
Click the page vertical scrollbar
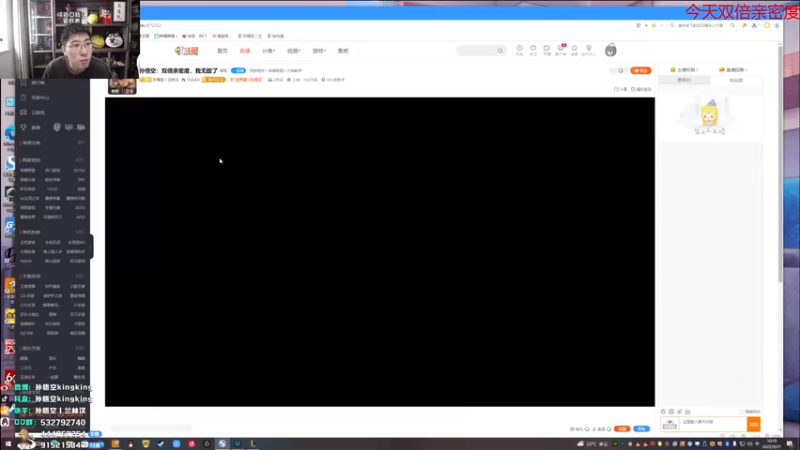(x=780, y=163)
